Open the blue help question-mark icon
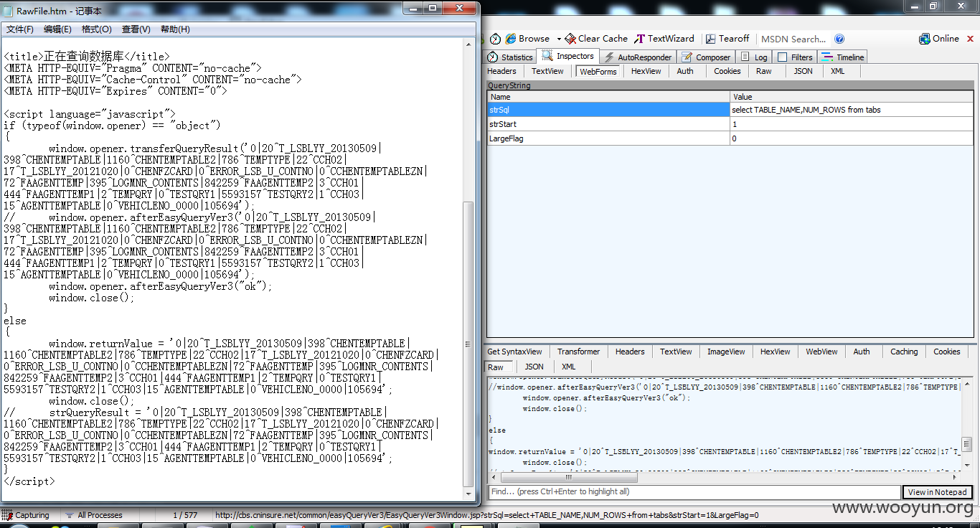The height and width of the screenshot is (528, 980). pos(839,39)
